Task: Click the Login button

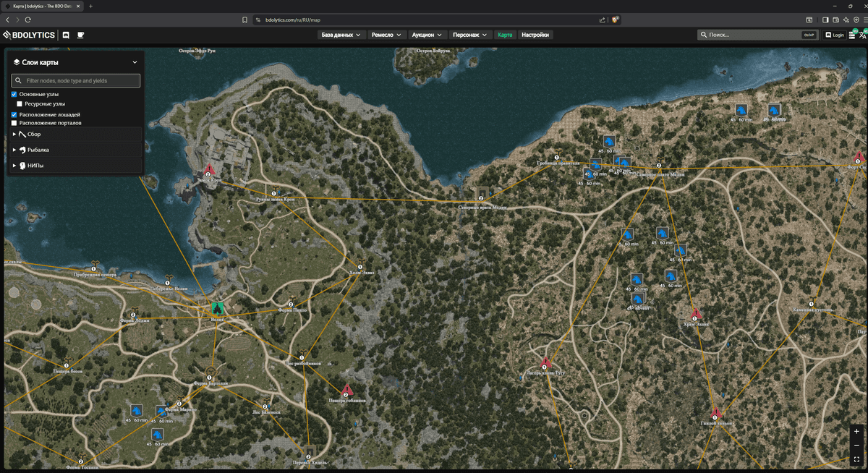Action: pyautogui.click(x=835, y=35)
